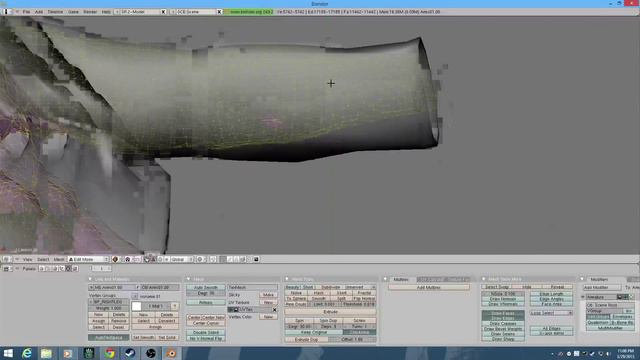Open the Help menu
The width and height of the screenshot is (640, 360).
(106, 12)
